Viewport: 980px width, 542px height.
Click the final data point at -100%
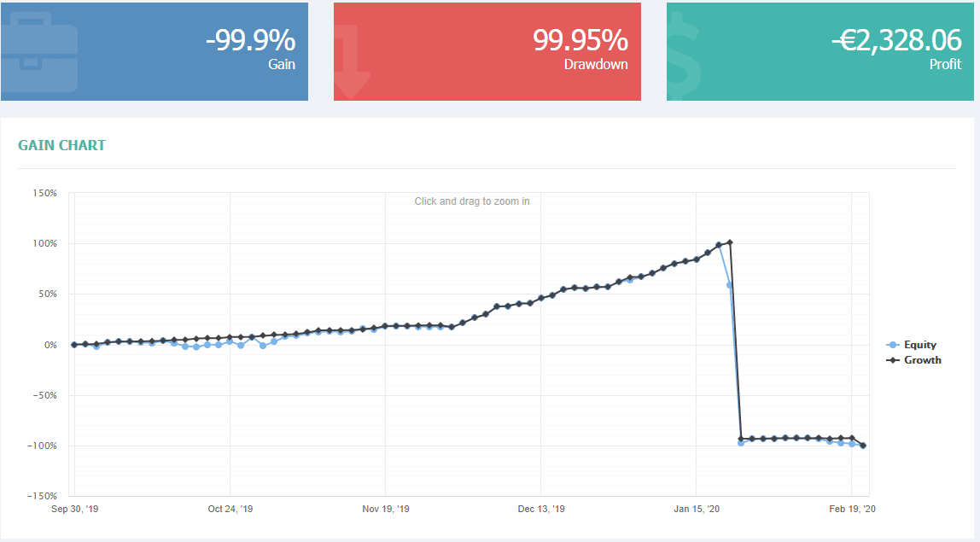click(x=863, y=446)
